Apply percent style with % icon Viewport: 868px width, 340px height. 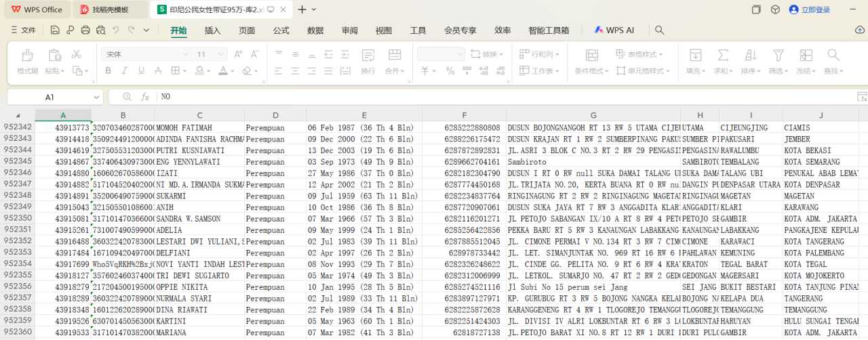(x=451, y=70)
